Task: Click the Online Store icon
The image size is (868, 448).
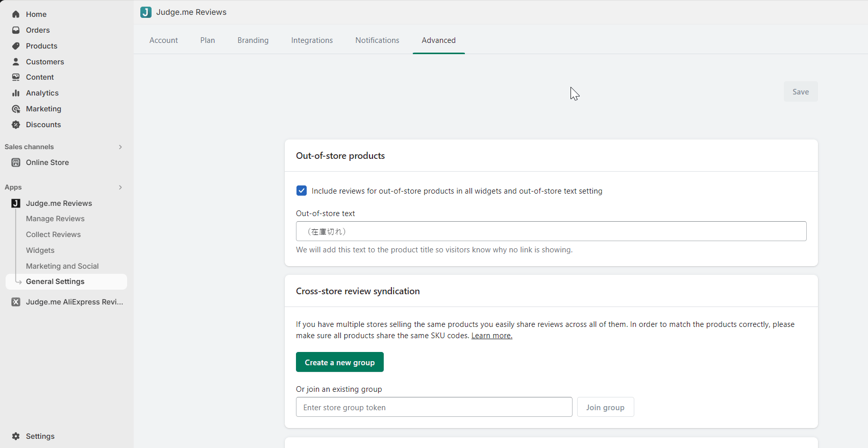Action: tap(16, 162)
